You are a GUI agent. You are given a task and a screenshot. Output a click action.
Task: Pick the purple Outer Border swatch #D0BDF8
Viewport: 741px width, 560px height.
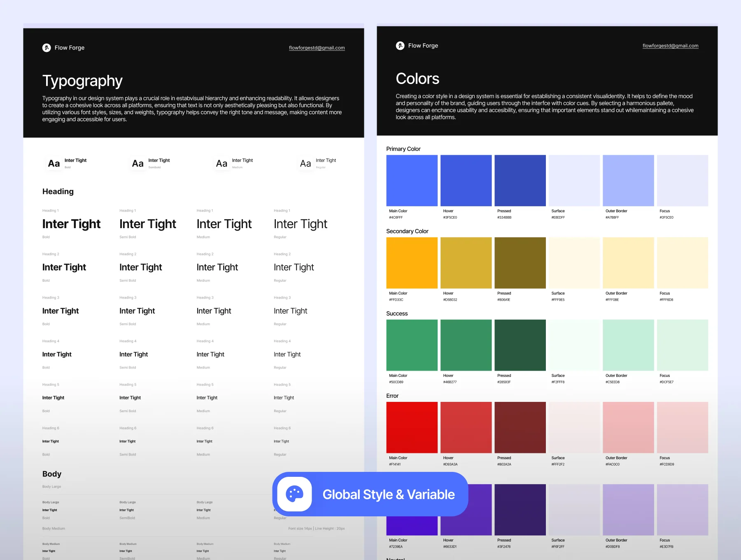tap(628, 510)
